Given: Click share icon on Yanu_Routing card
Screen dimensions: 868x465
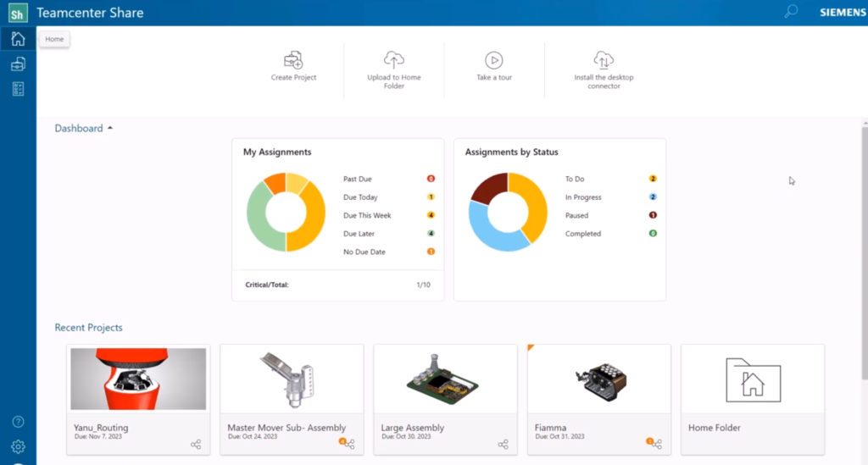Looking at the screenshot, I should coord(196,444).
